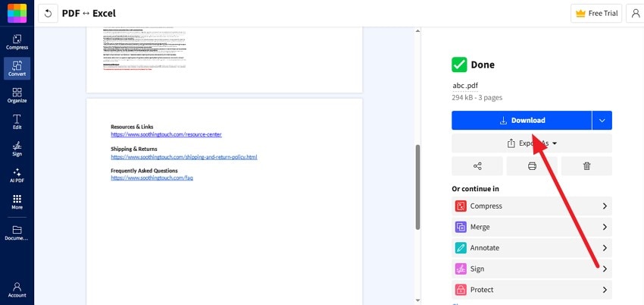Click the 'PDF ↔ Excel' title
Image resolution: width=644 pixels, height=305 pixels.
tap(89, 14)
